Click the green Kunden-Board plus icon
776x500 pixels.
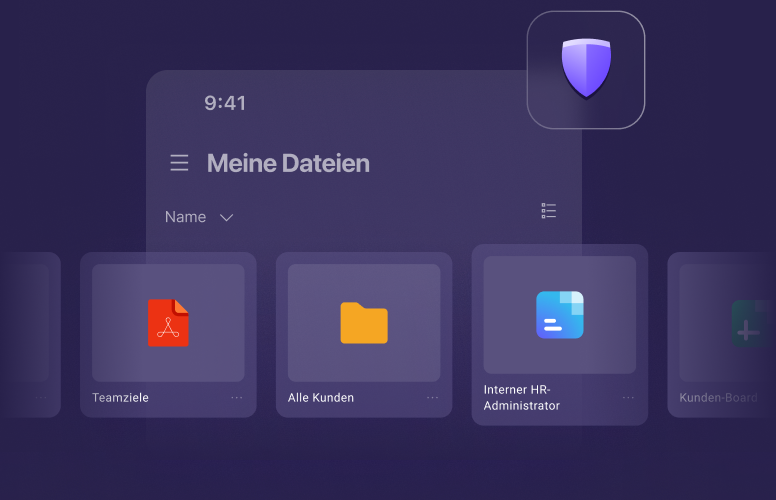pyautogui.click(x=749, y=324)
